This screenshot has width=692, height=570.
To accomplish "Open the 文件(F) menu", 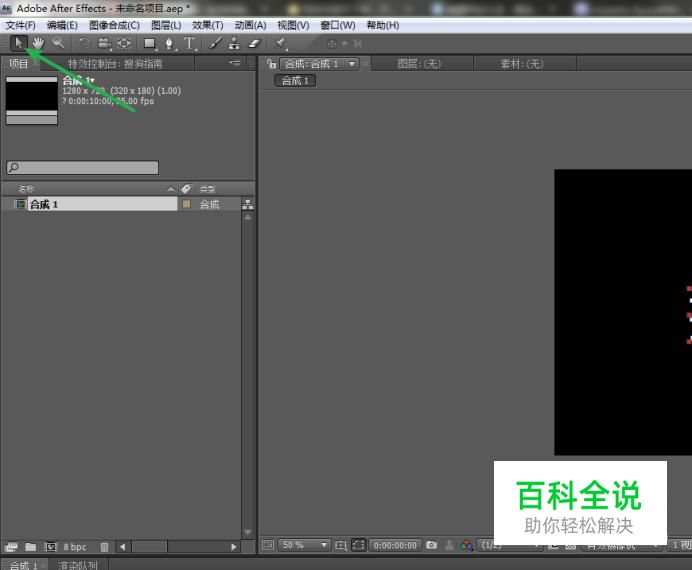I will point(20,26).
